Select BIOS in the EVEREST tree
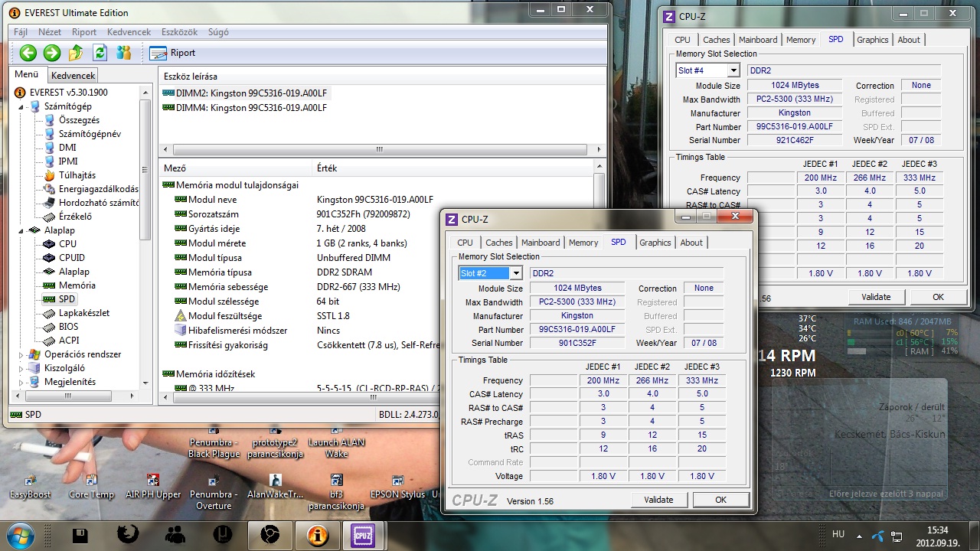The image size is (980, 551). click(69, 327)
